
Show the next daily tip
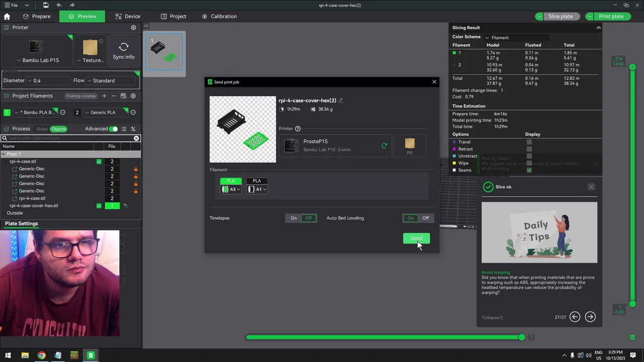tap(590, 317)
